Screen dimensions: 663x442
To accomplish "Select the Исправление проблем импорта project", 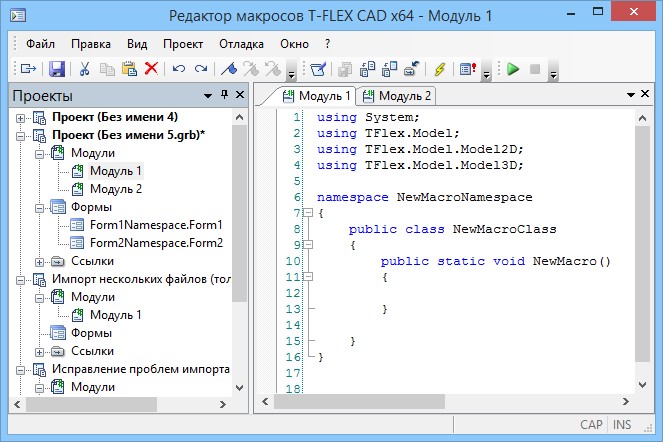I will click(x=141, y=369).
